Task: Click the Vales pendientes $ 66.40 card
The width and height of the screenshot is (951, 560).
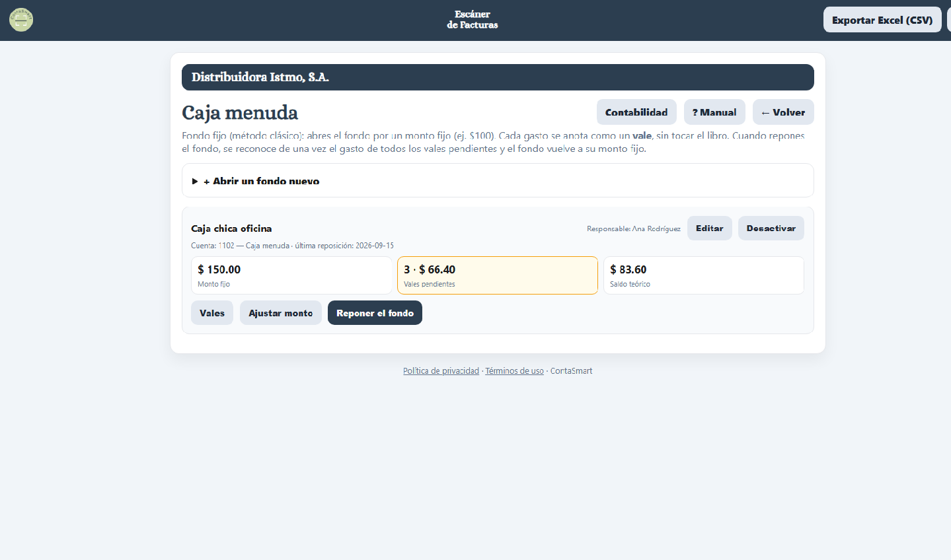Action: (x=498, y=275)
